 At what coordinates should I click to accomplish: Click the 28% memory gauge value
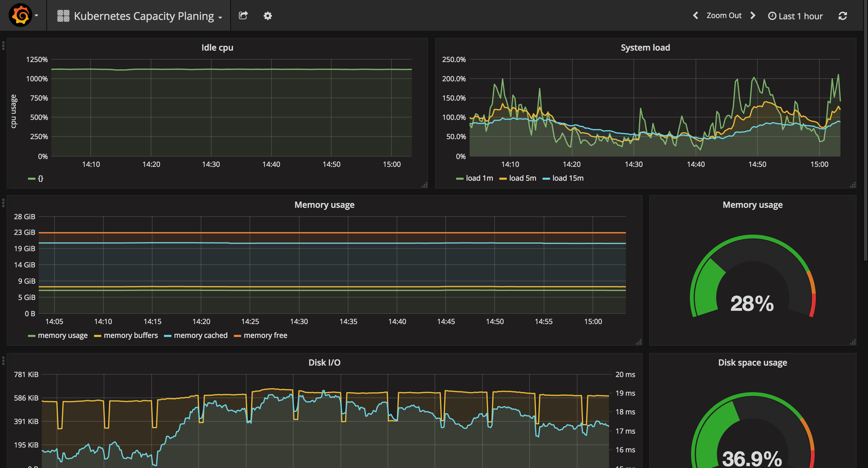coord(752,303)
